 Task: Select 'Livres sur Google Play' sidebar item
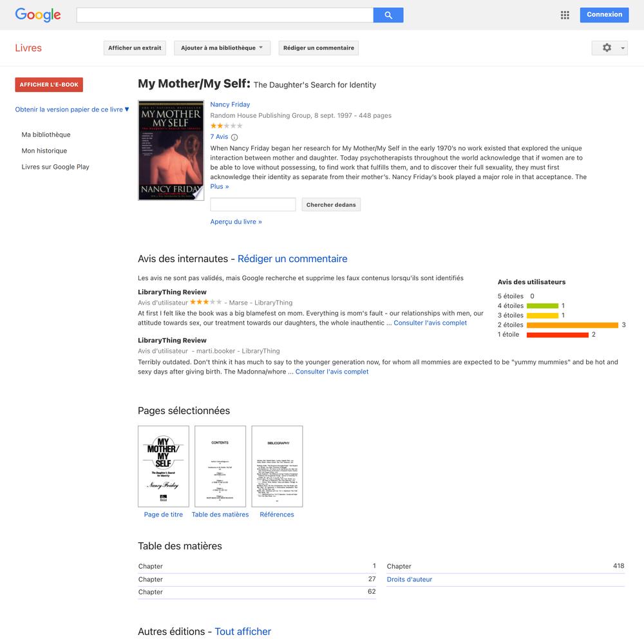[55, 167]
